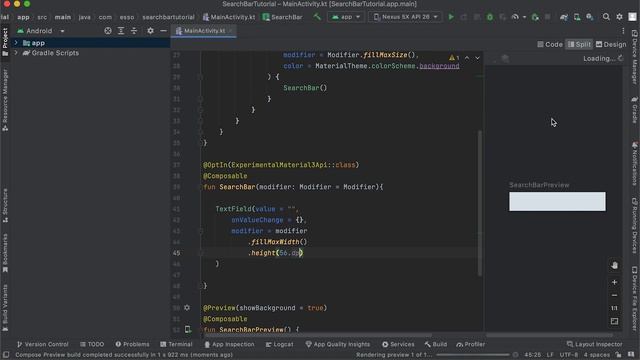Viewport: 640px width, 360px height.
Task: Click run preview gutter icon at SearchBarPreview
Action: 188,329
